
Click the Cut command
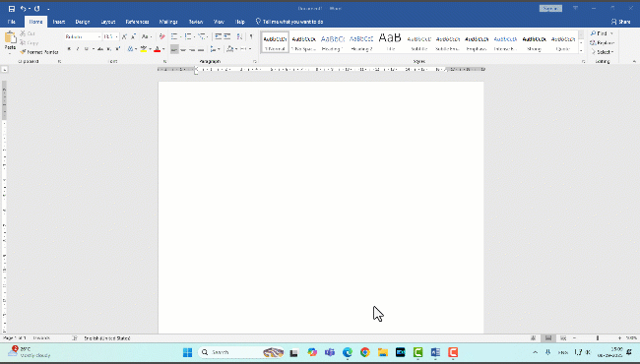(28, 33)
